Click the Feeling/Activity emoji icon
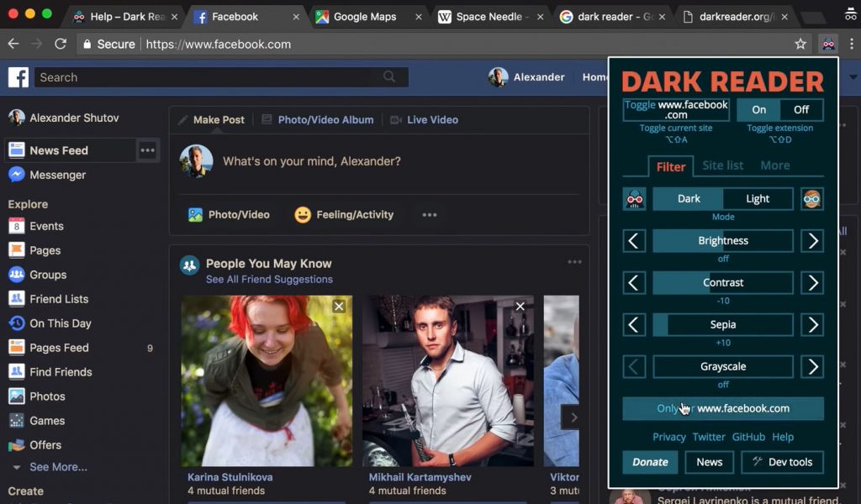The image size is (861, 504). point(303,215)
